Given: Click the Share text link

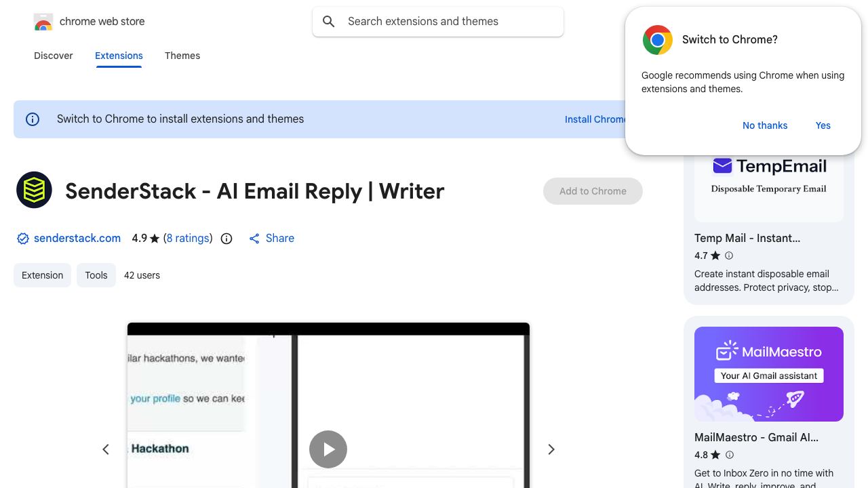Looking at the screenshot, I should (x=280, y=239).
